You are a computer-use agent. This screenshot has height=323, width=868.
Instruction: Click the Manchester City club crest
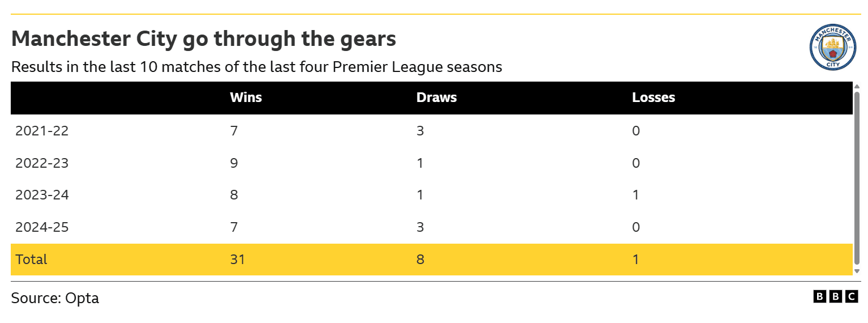831,47
